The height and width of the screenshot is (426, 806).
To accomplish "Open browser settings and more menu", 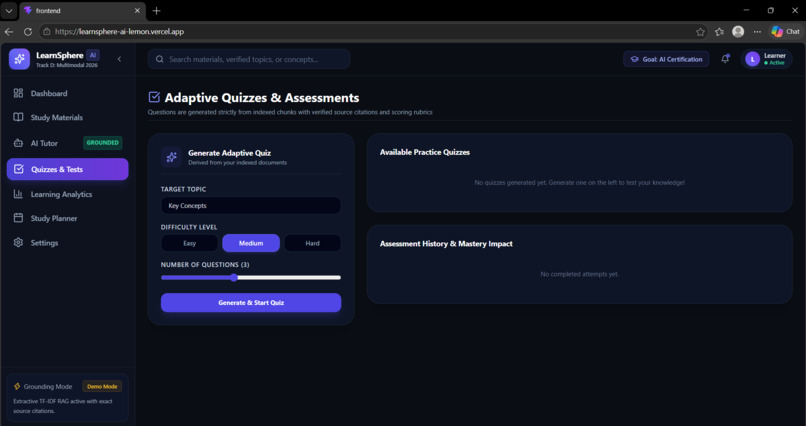I will coord(757,32).
